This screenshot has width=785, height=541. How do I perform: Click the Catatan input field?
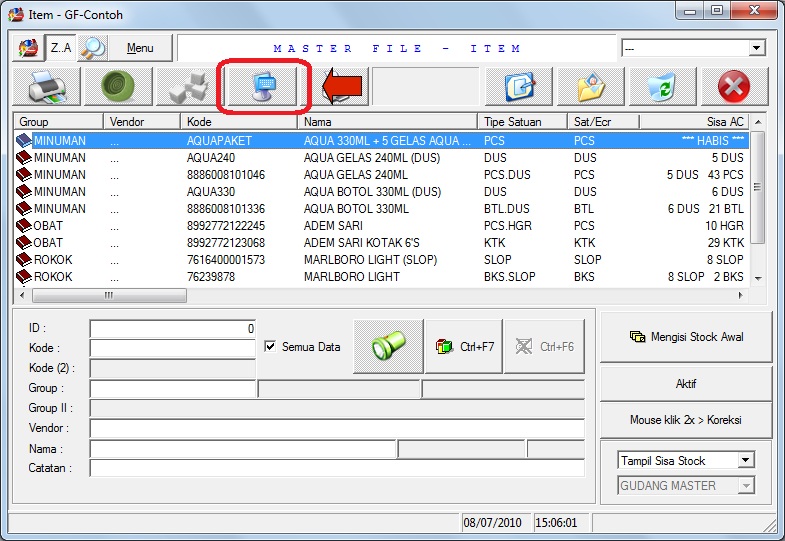click(337, 468)
